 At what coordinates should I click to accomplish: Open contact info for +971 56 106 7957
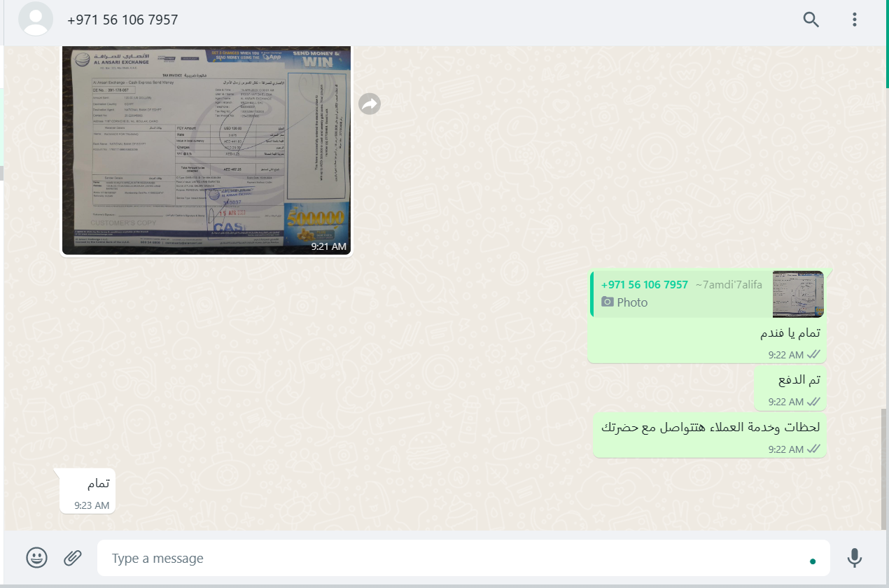coord(122,20)
